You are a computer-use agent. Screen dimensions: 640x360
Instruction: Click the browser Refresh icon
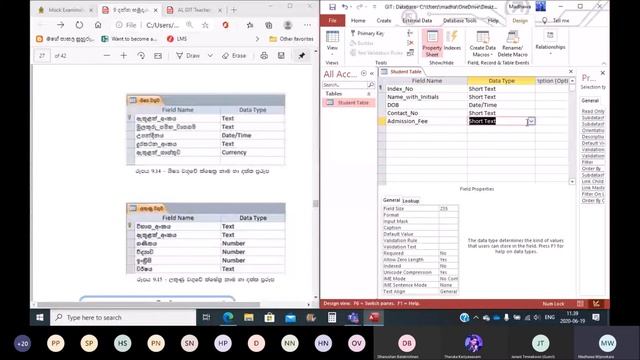pyautogui.click(x=79, y=25)
